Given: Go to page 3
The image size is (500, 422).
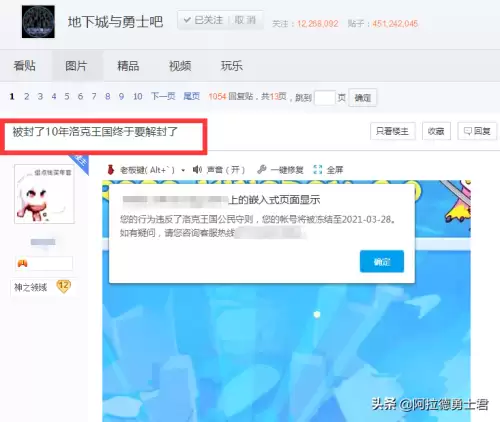Looking at the screenshot, I should tap(40, 97).
